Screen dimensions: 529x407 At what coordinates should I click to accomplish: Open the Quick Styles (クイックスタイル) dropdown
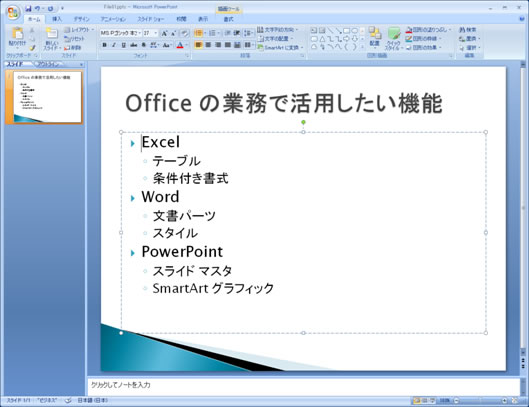pyautogui.click(x=393, y=39)
